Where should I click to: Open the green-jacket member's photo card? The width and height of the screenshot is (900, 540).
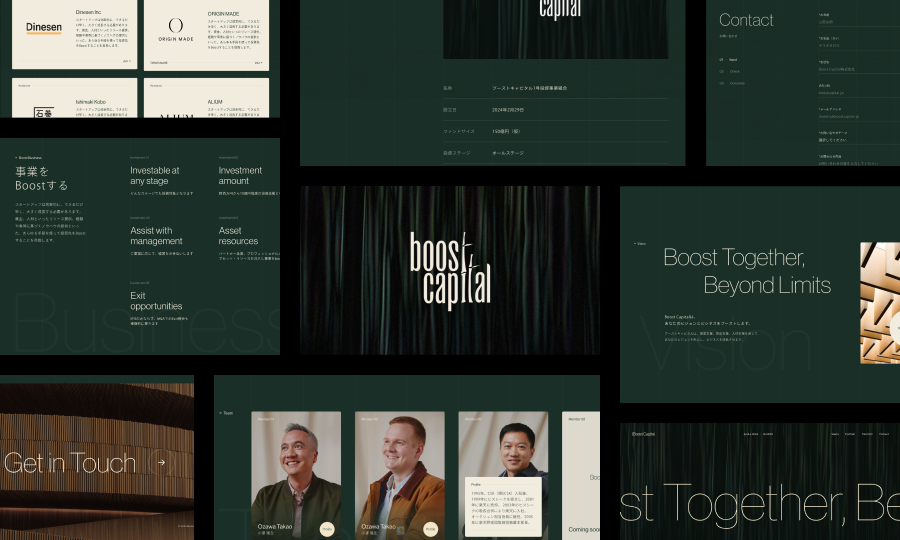point(296,475)
